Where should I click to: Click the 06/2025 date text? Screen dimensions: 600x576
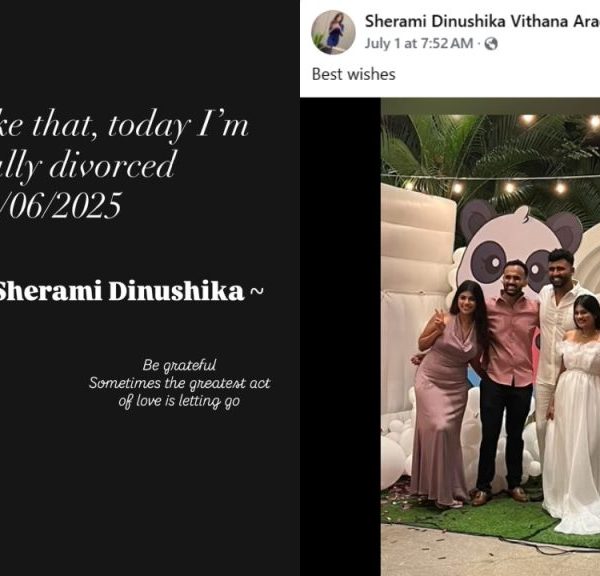(61, 206)
